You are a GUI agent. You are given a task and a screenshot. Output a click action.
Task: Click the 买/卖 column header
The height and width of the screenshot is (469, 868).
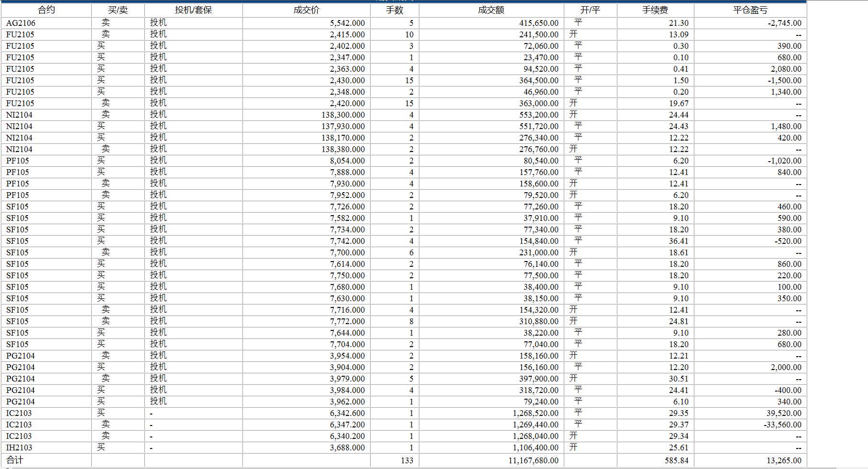point(118,10)
